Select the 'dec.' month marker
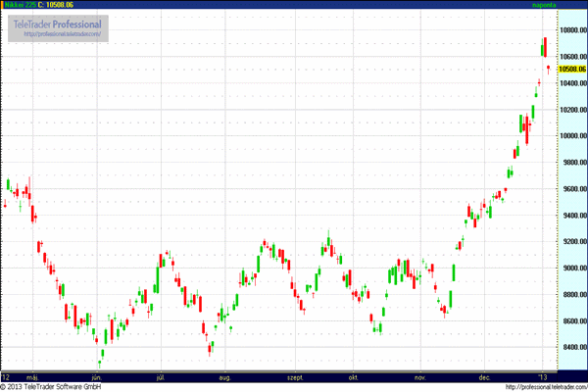Viewport: 588px width, 392px height. (484, 376)
